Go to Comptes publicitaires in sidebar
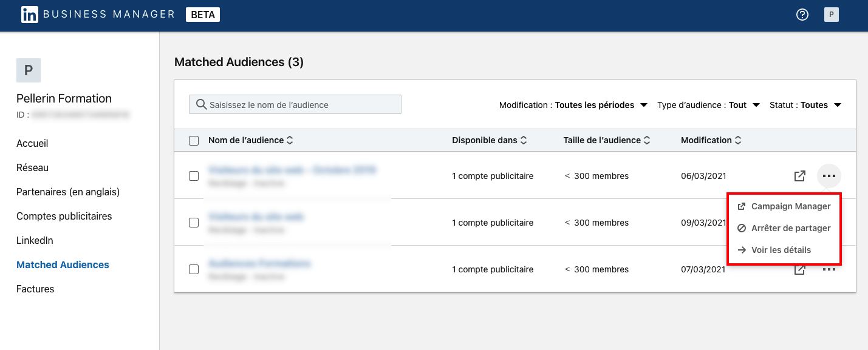This screenshot has height=350, width=868. tap(64, 216)
